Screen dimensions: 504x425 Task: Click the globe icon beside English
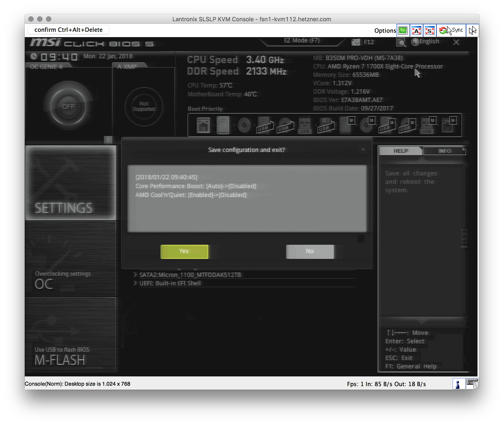point(415,42)
